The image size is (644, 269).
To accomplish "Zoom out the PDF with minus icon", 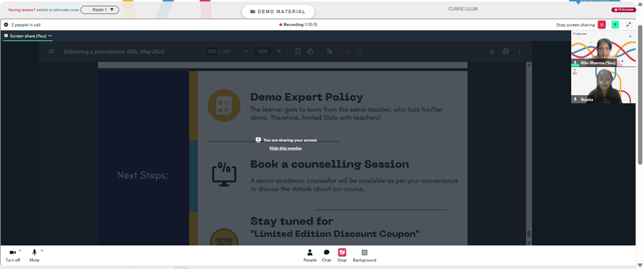I will [x=247, y=52].
